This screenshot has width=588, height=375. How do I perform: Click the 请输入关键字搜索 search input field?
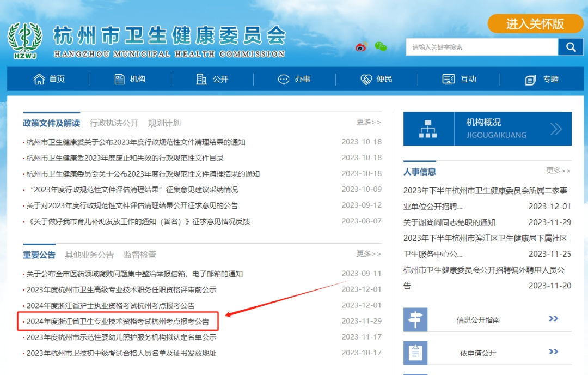tap(482, 47)
